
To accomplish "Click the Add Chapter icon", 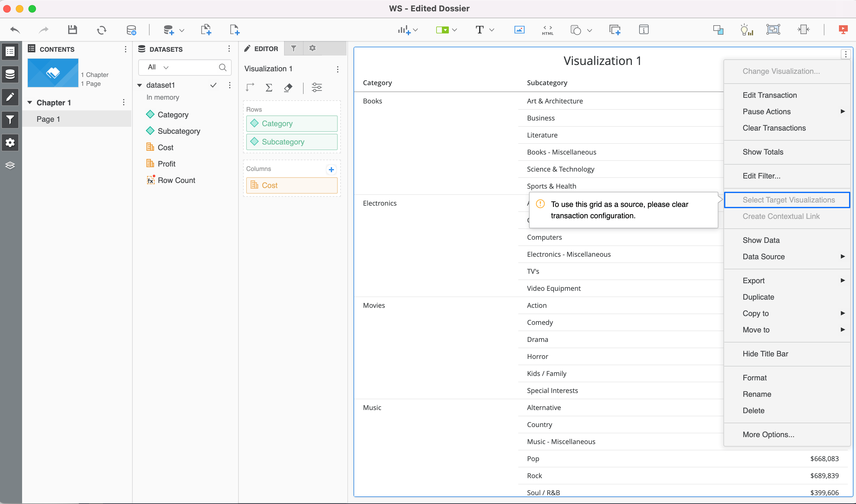I will point(206,30).
